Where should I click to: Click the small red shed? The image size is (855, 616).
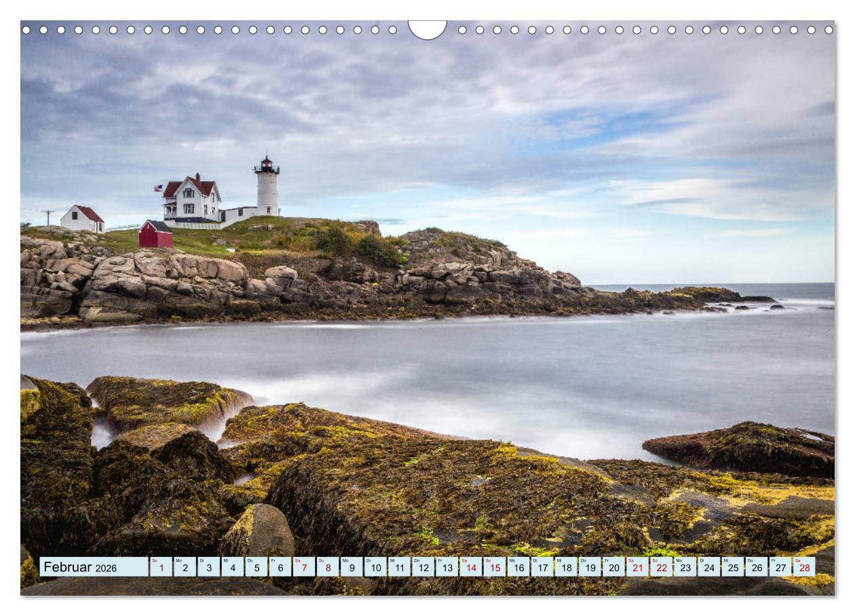pos(155,235)
